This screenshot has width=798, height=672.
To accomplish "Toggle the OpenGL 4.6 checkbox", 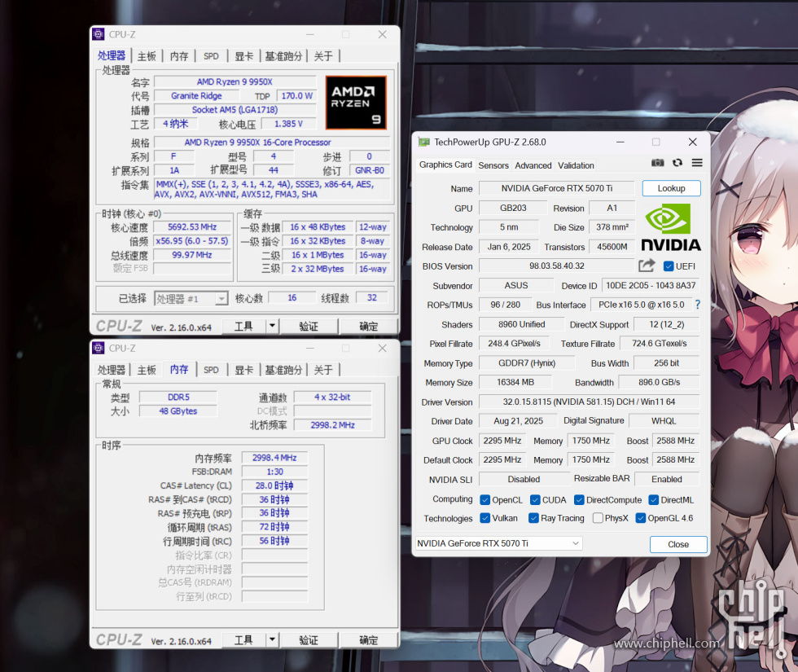I will pyautogui.click(x=641, y=518).
